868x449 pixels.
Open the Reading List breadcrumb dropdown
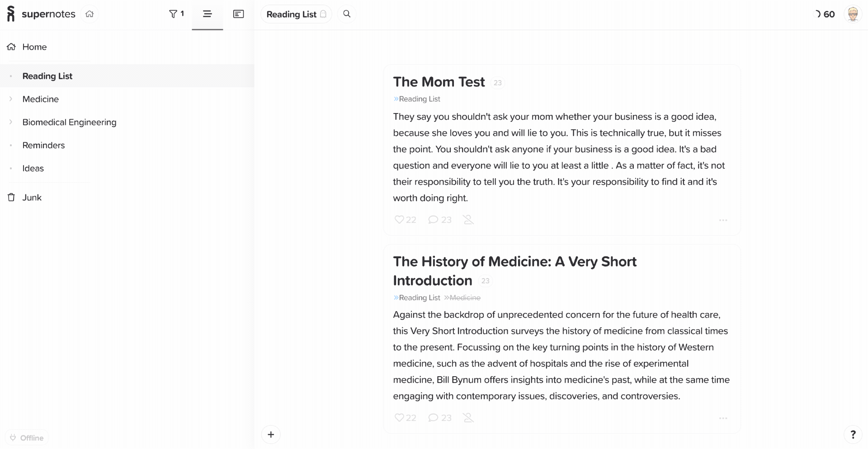296,14
